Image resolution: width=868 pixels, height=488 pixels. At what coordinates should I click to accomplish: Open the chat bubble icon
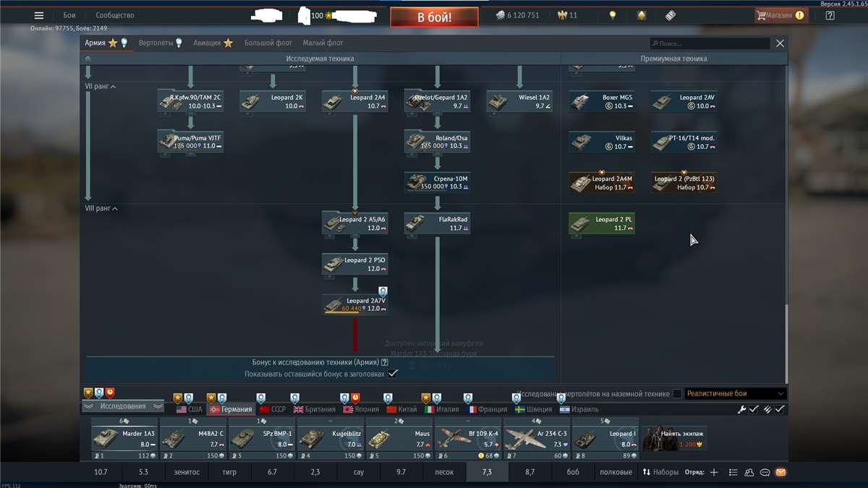pyautogui.click(x=765, y=472)
